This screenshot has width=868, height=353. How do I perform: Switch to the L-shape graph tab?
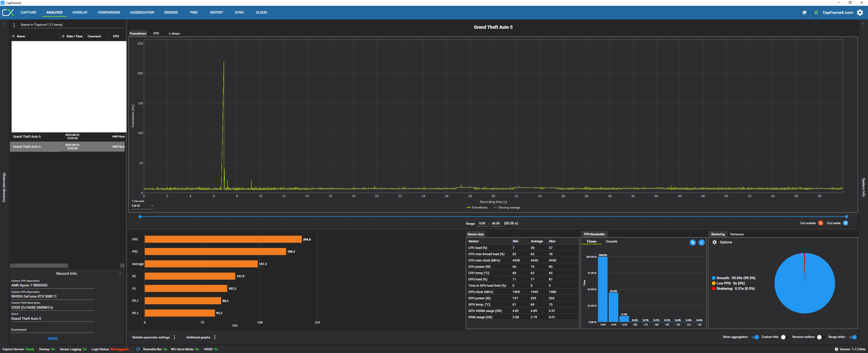coord(174,33)
